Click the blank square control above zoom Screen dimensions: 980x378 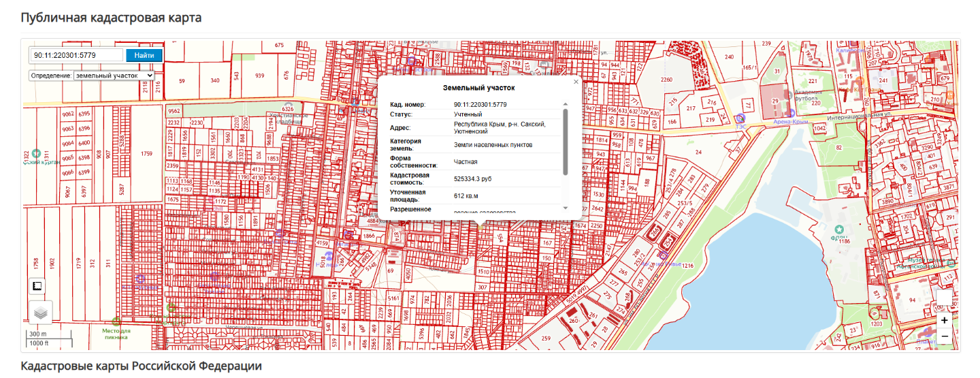click(x=944, y=298)
